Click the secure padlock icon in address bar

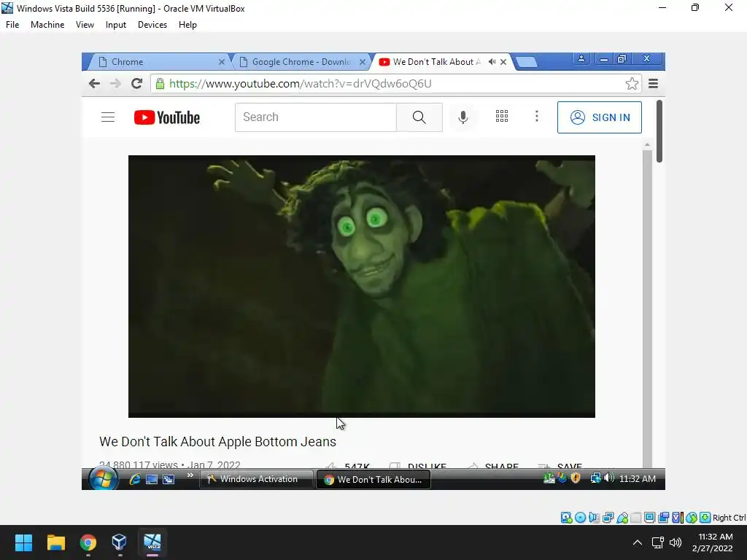tap(160, 84)
